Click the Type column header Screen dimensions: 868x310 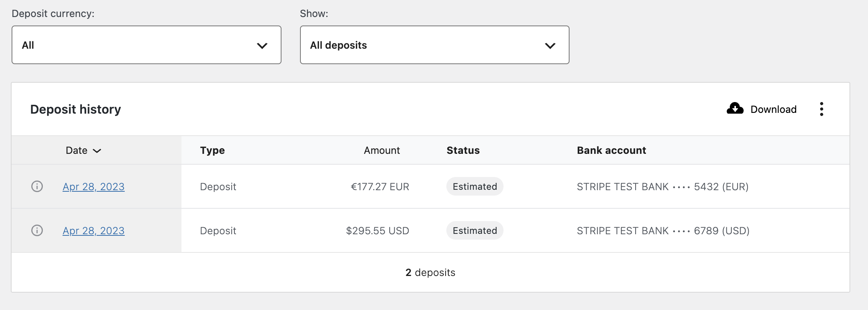(x=212, y=150)
